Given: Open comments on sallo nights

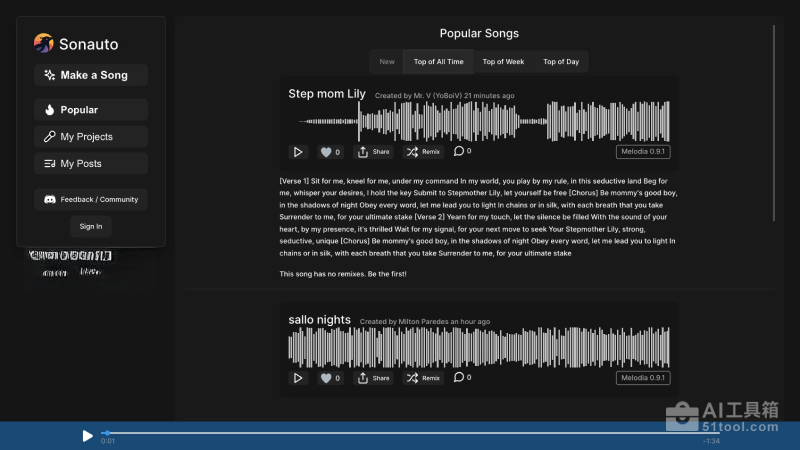Looking at the screenshot, I should (461, 378).
